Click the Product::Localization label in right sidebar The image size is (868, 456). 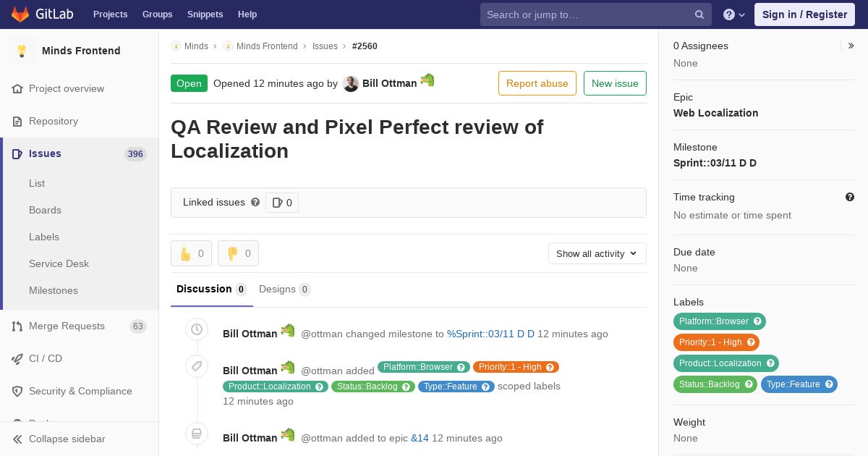720,363
